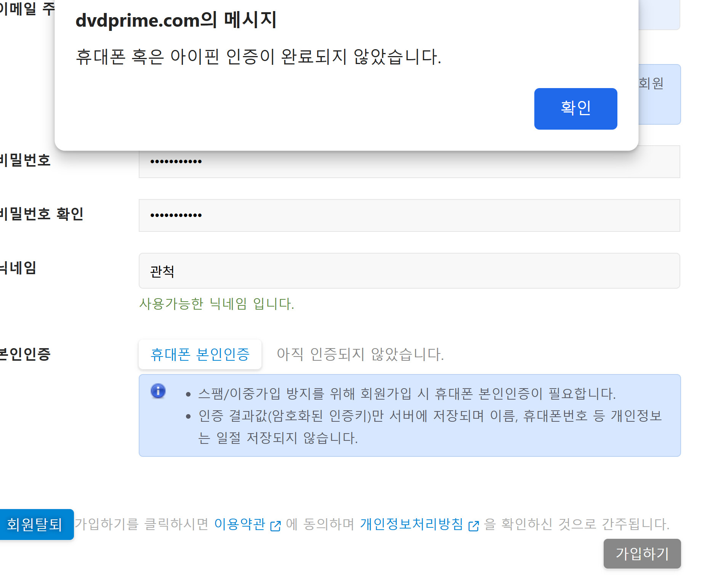The width and height of the screenshot is (702, 588).
Task: Click the 확인 button in the alert dialog
Action: [x=575, y=109]
